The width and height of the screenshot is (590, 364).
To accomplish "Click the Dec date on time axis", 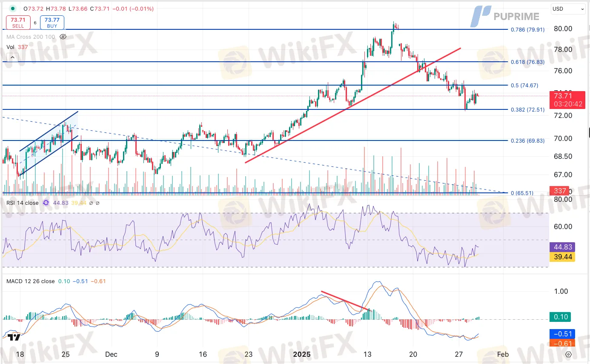I will 111,354.
